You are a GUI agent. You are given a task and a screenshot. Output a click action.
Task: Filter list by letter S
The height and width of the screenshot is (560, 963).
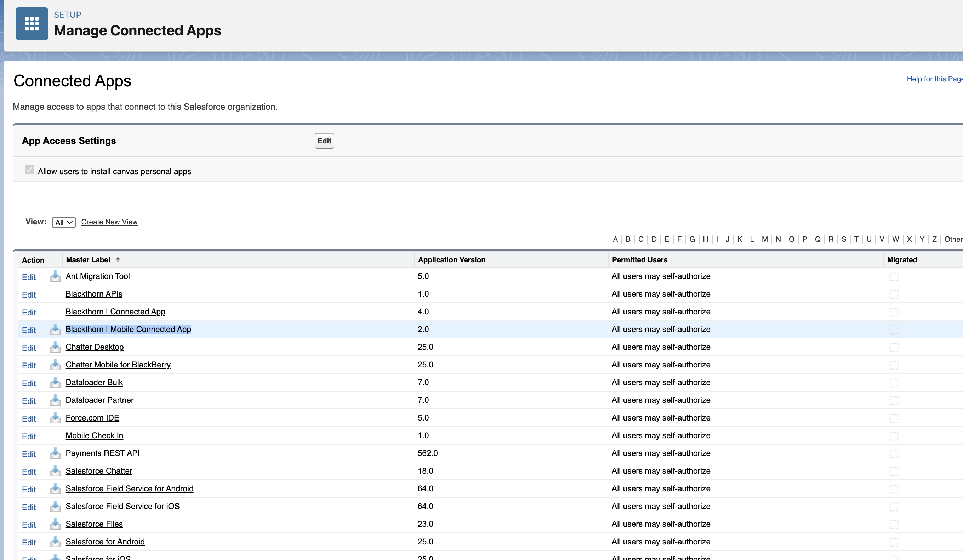pos(843,239)
